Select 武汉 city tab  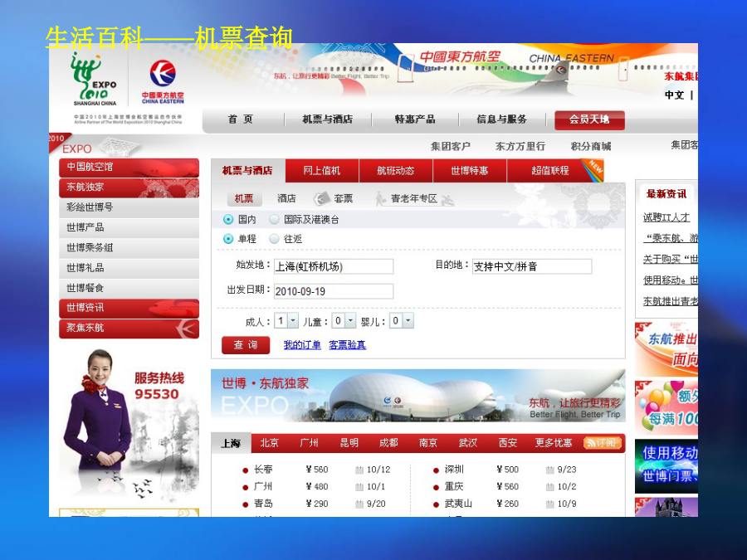468,443
